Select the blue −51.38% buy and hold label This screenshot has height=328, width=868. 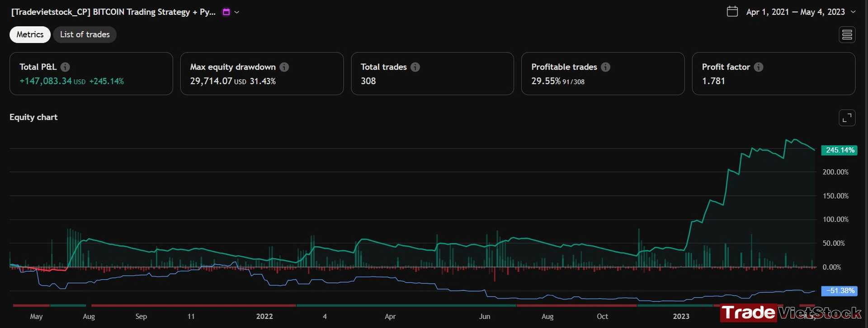tap(840, 291)
